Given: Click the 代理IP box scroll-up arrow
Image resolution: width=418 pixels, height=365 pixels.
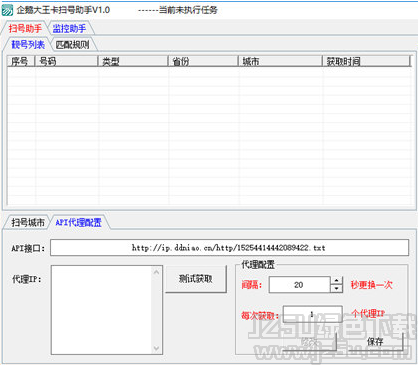Looking at the screenshot, I should coord(156,272).
